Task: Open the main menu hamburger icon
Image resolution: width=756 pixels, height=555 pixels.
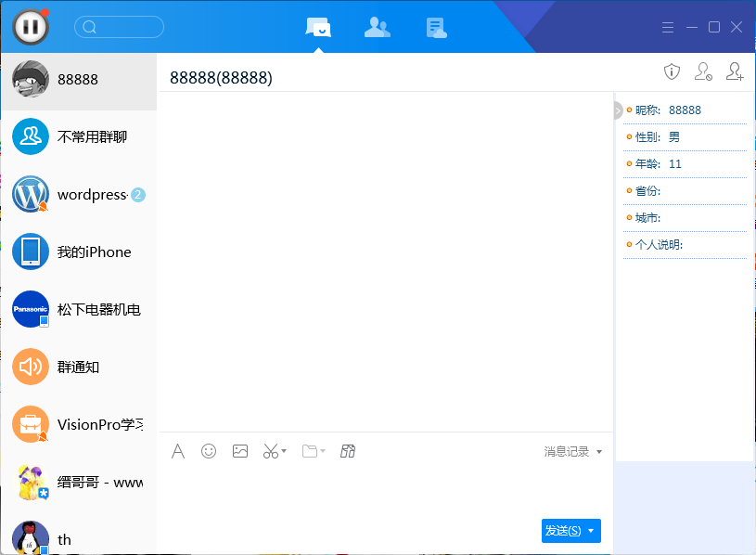Action: click(x=667, y=27)
